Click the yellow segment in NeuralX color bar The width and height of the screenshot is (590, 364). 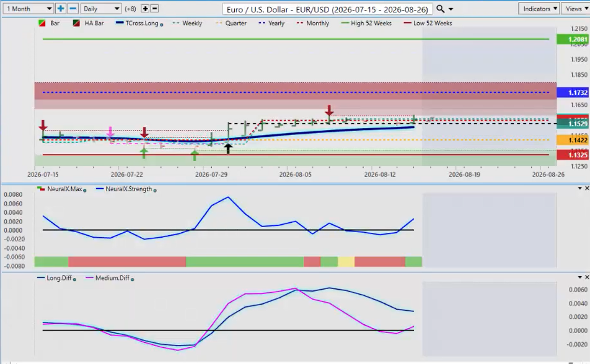coord(346,262)
